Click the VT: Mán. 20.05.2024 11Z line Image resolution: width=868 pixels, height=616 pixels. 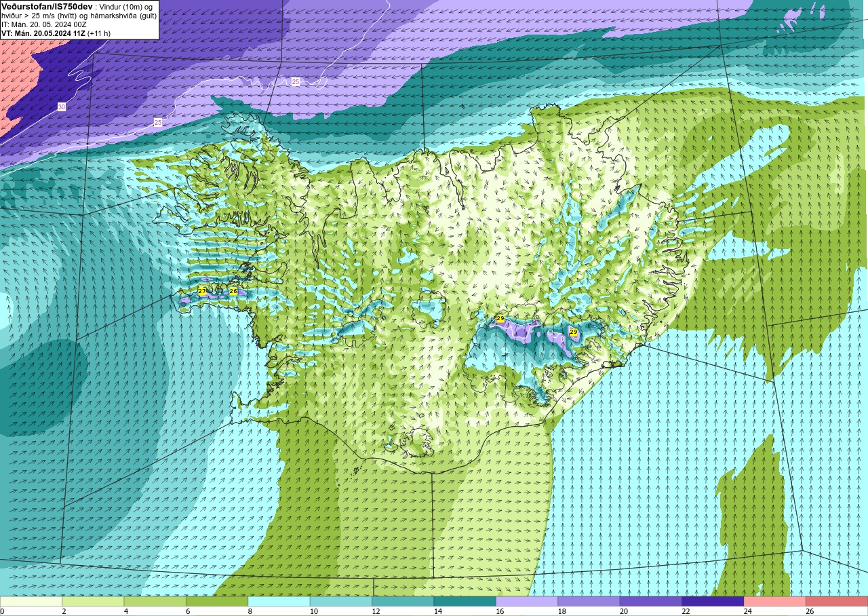tap(56, 33)
